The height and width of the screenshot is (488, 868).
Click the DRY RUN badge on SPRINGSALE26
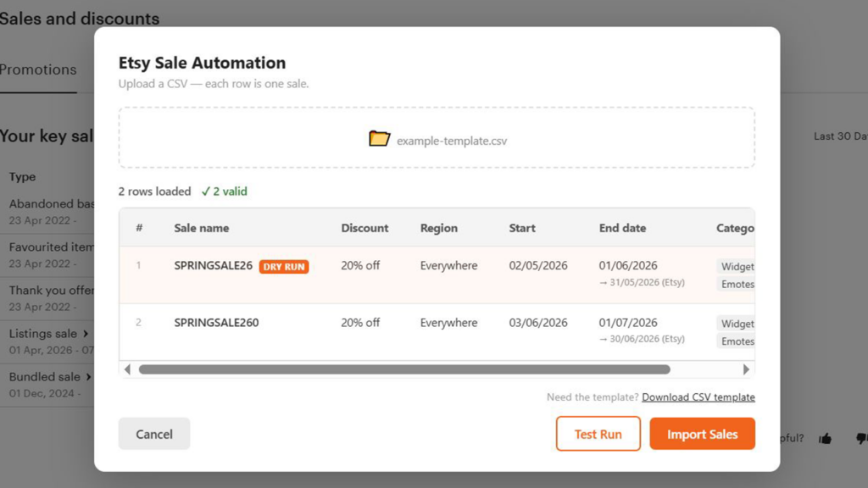(x=284, y=267)
